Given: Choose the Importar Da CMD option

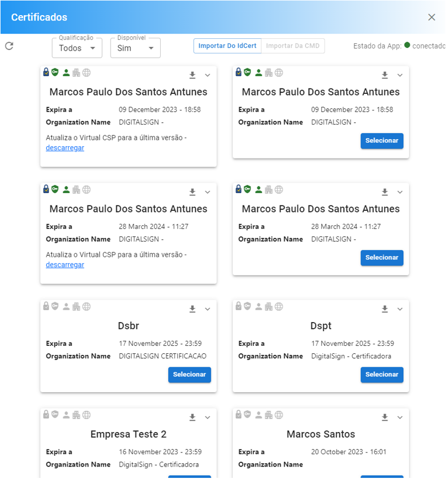Looking at the screenshot, I should click(293, 46).
